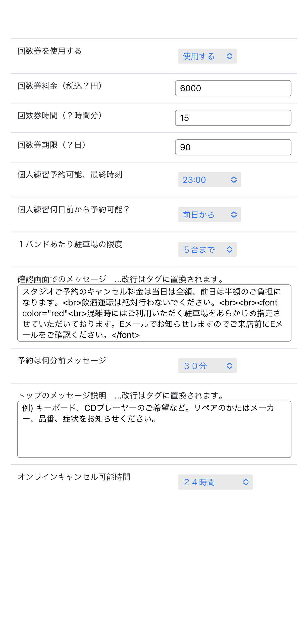The image size is (298, 644).
Task: Click the confirmation message textarea about cancellation fees
Action: 154,313
